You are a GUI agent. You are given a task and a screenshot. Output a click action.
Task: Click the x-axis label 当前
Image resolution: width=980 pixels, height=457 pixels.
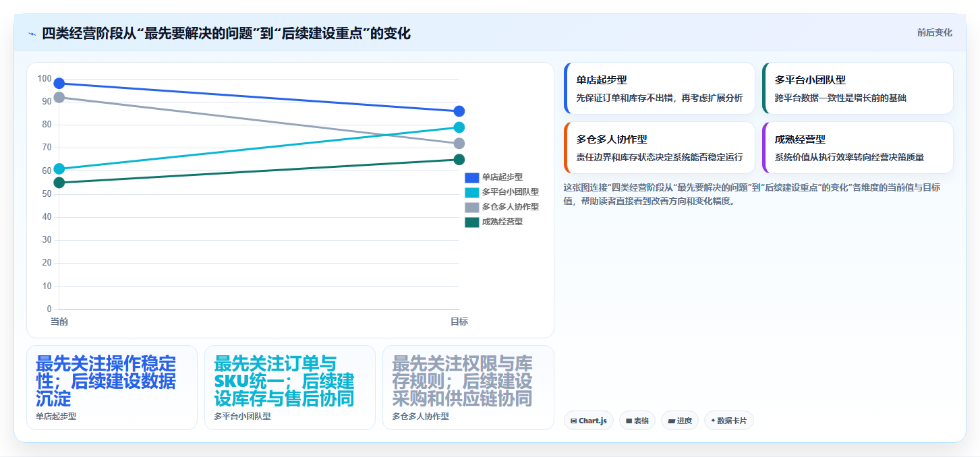[59, 322]
